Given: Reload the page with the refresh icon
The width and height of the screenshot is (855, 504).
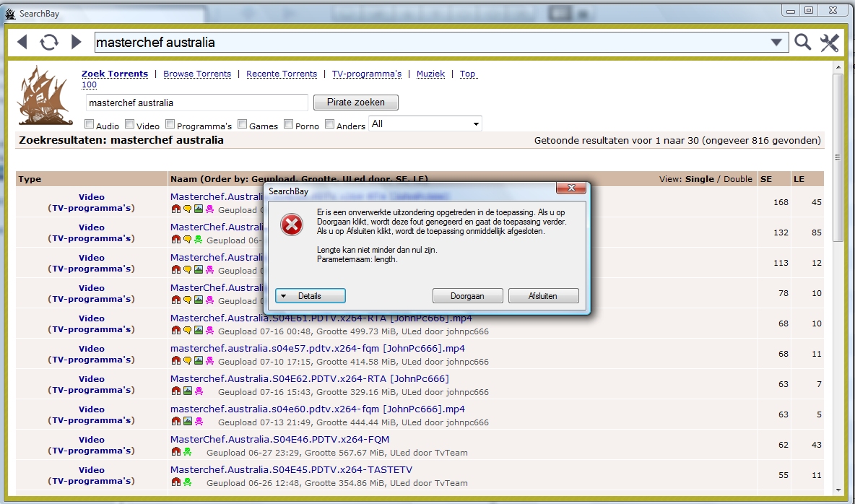Looking at the screenshot, I should pos(49,42).
